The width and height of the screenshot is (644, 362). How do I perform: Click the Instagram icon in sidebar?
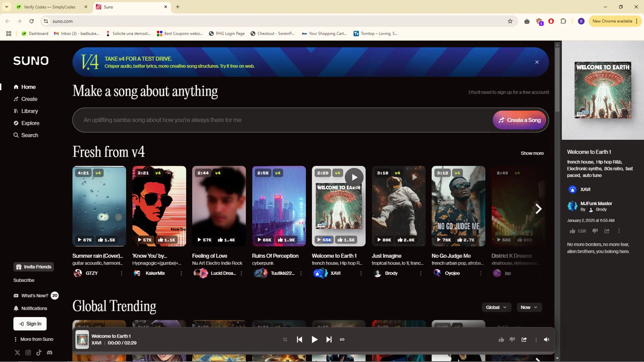pyautogui.click(x=28, y=353)
